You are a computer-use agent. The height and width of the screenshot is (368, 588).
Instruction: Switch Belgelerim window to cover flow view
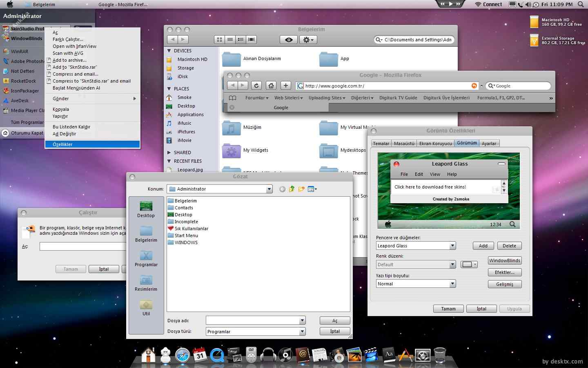click(252, 40)
